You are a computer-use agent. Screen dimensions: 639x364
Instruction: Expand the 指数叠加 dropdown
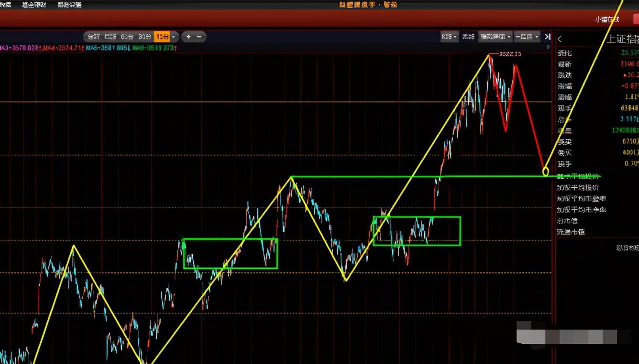495,37
